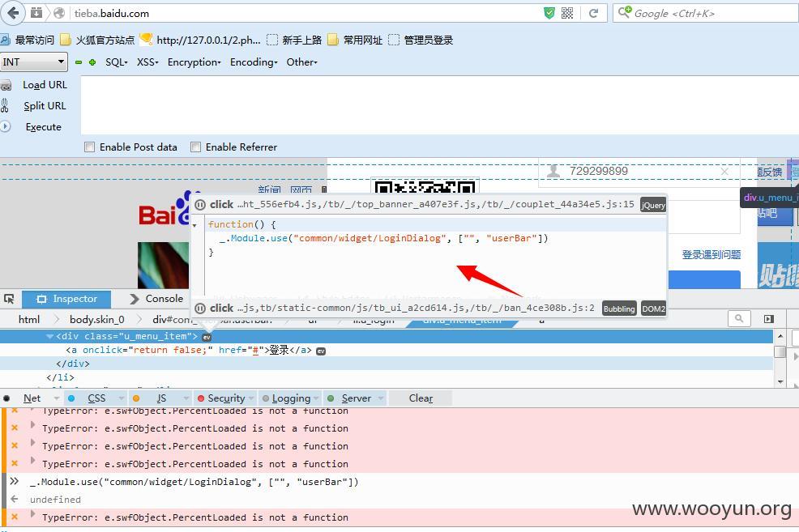Viewport: 799px width, 532px height.
Task: Click the Execute play icon
Action: tap(5, 126)
